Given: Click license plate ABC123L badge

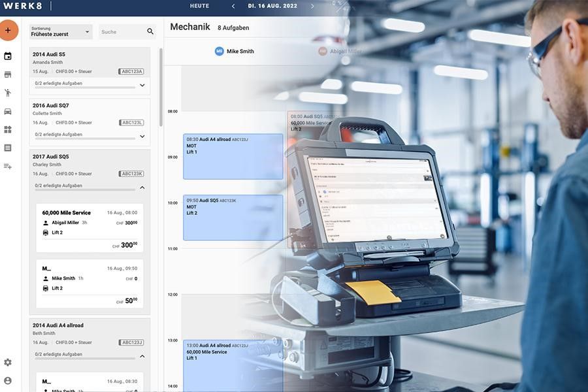Looking at the screenshot, I should 131,123.
